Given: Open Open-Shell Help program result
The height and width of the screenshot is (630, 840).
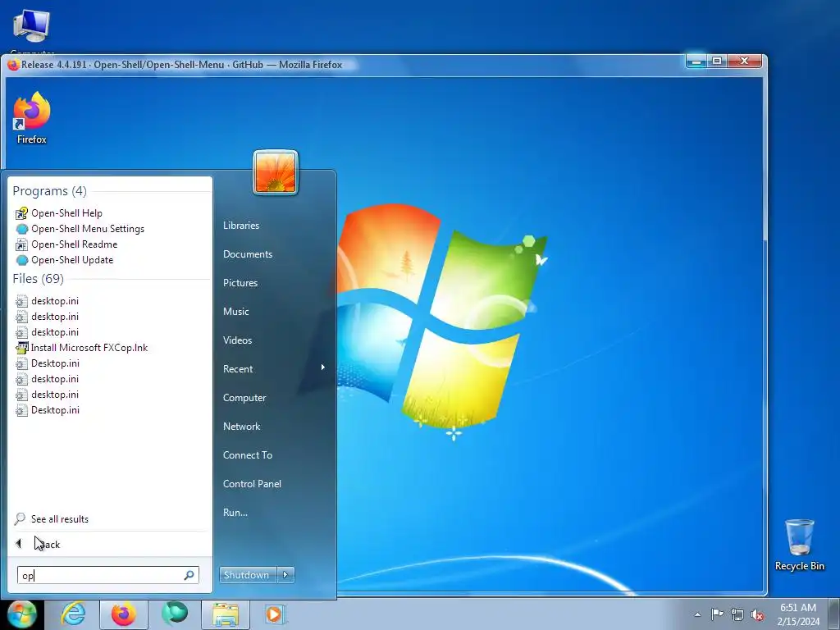Looking at the screenshot, I should click(x=66, y=213).
